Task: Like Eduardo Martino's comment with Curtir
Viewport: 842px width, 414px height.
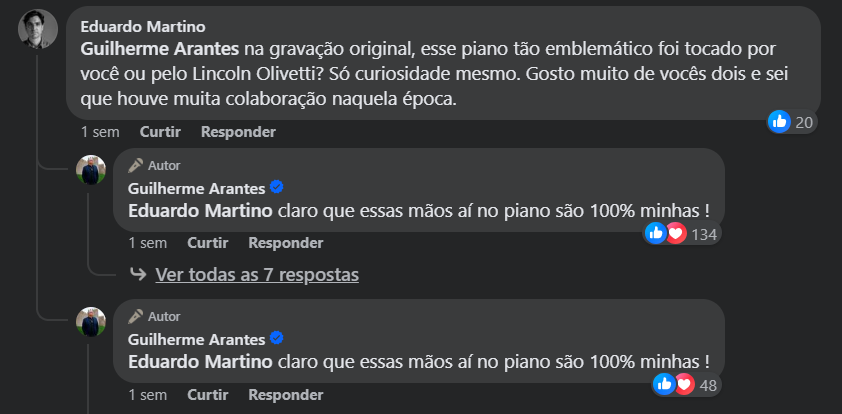Action: coord(160,132)
